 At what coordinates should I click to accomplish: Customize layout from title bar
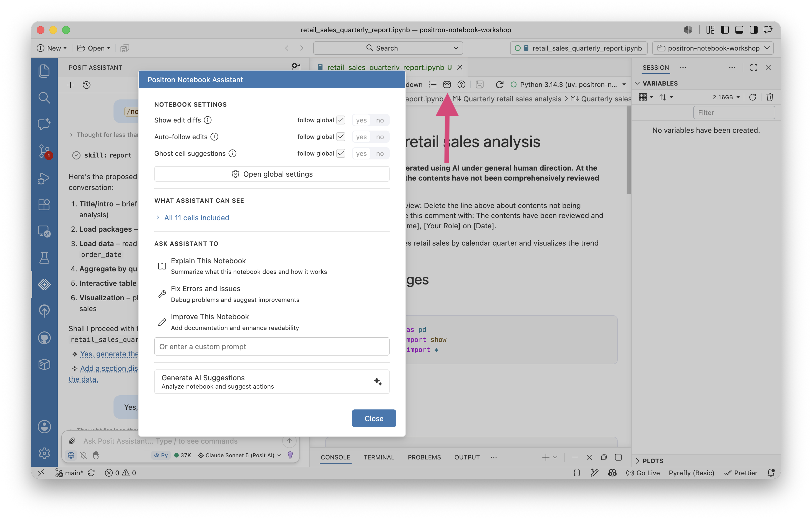point(710,30)
